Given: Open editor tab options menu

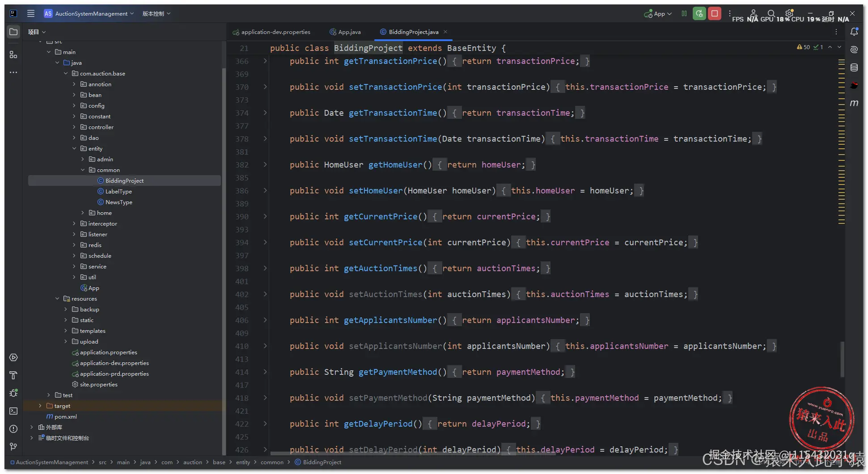Looking at the screenshot, I should [x=836, y=32].
